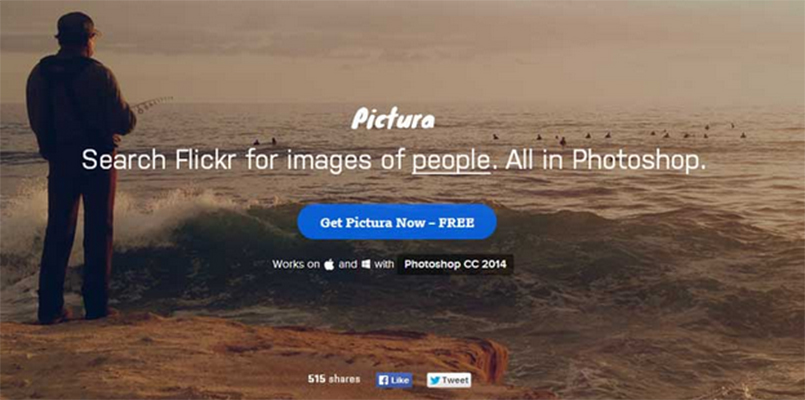Click the word Search in the headline

124,160
